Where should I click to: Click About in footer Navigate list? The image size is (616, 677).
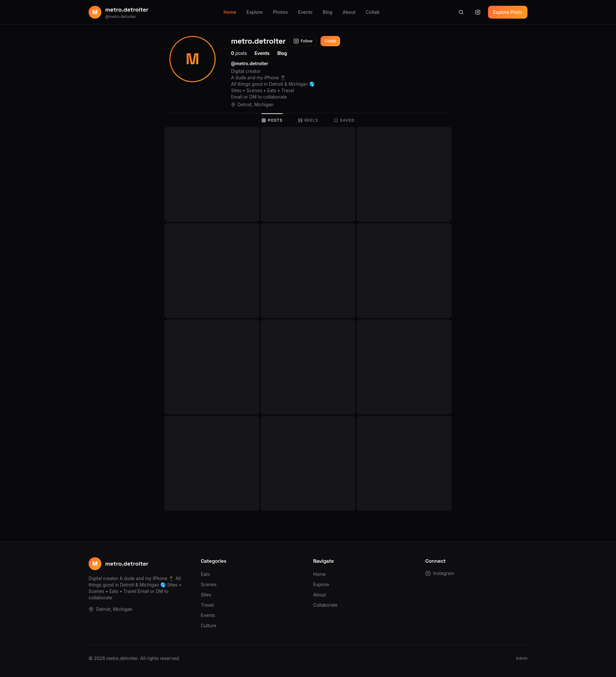point(319,595)
